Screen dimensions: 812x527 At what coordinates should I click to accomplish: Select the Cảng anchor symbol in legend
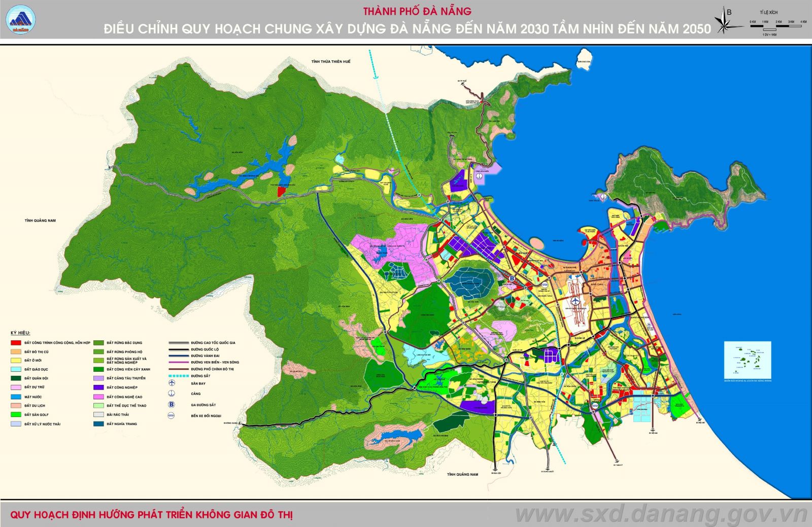pos(172,394)
